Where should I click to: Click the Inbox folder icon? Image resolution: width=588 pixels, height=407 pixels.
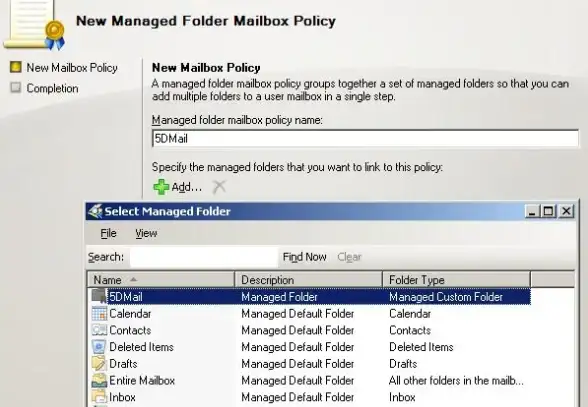[x=99, y=397]
